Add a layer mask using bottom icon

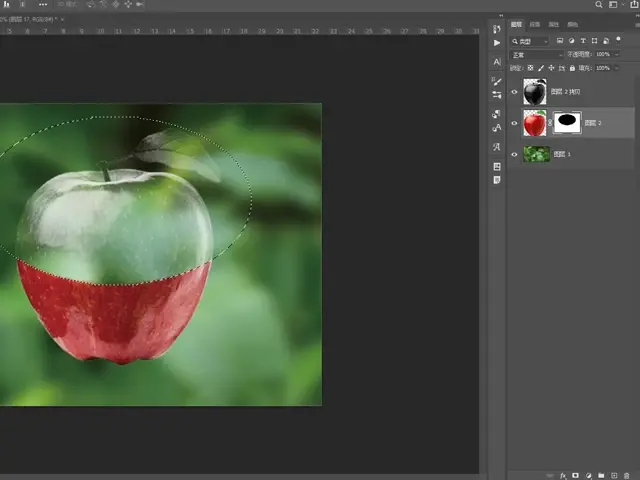tap(575, 475)
